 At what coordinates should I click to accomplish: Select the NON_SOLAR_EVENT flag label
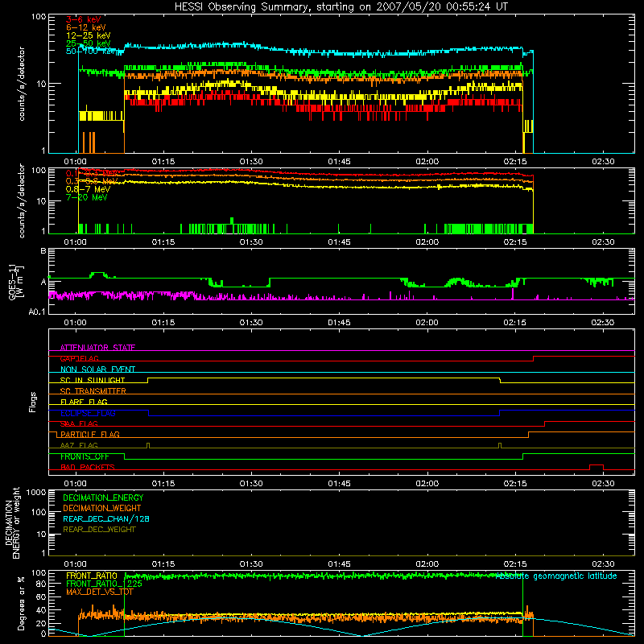point(97,369)
